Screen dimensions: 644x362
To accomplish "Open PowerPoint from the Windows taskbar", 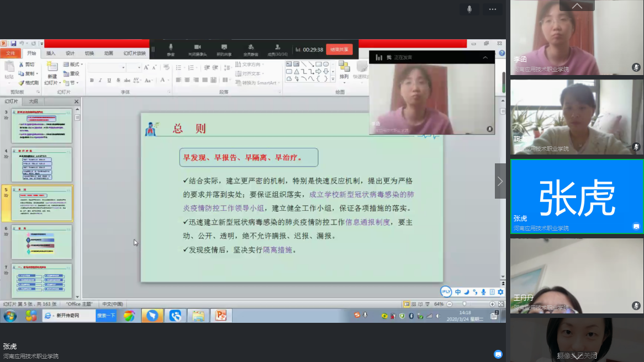I will (x=220, y=316).
